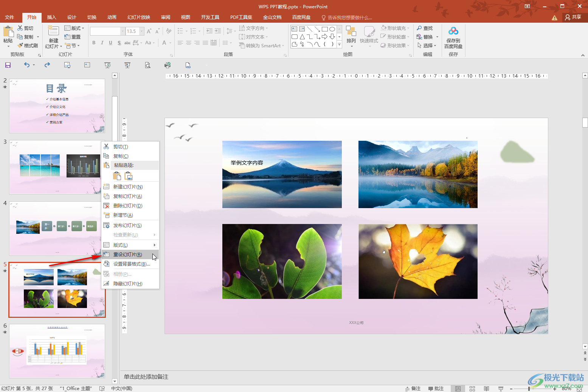This screenshot has width=588, height=392.
Task: Click paste as picture option icon
Action: [x=129, y=176]
